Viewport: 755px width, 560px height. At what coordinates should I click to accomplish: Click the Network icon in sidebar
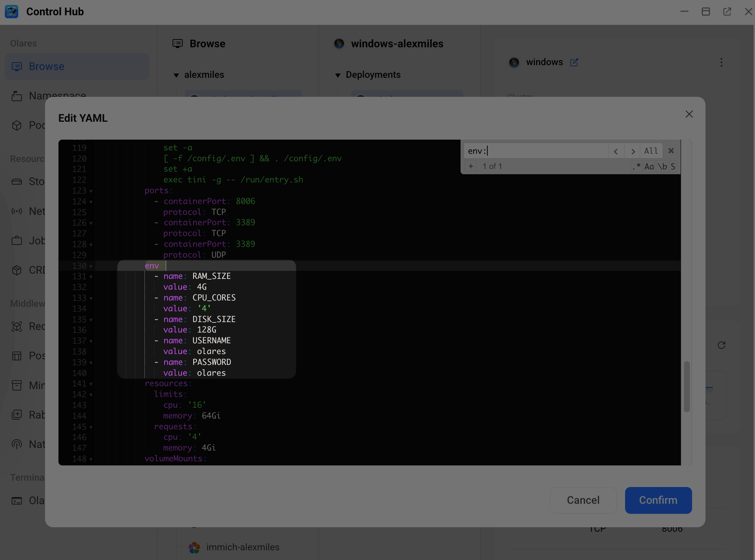(x=17, y=211)
